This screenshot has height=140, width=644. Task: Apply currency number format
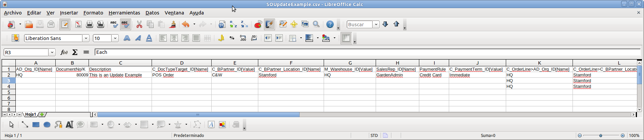point(221,38)
